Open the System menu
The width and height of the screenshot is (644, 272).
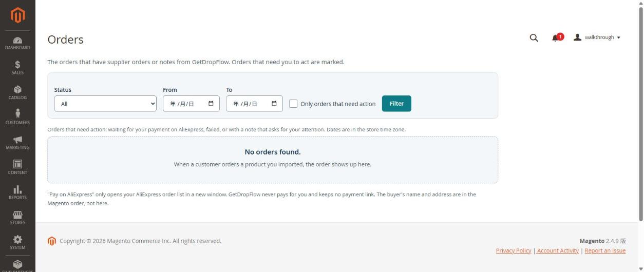tap(17, 243)
